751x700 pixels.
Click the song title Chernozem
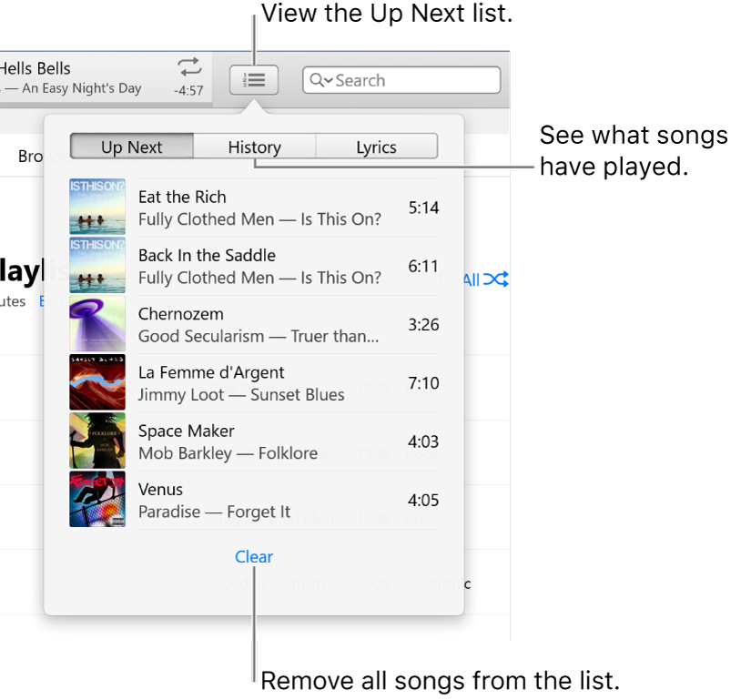(181, 314)
